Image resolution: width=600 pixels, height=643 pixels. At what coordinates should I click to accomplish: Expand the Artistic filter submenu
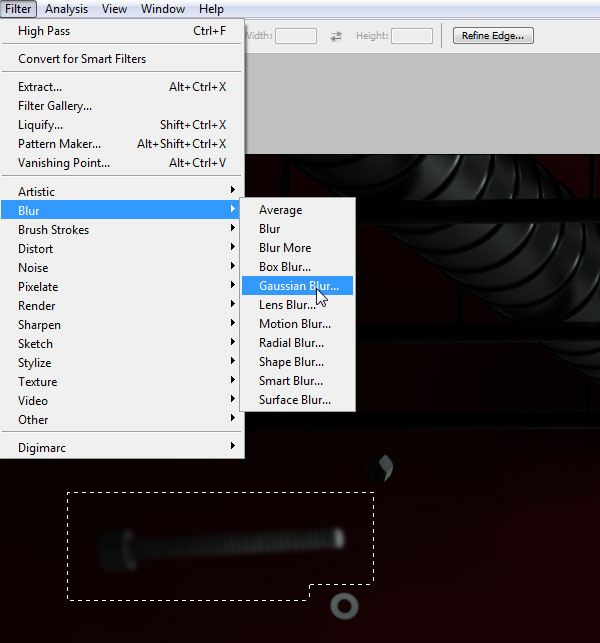click(122, 192)
